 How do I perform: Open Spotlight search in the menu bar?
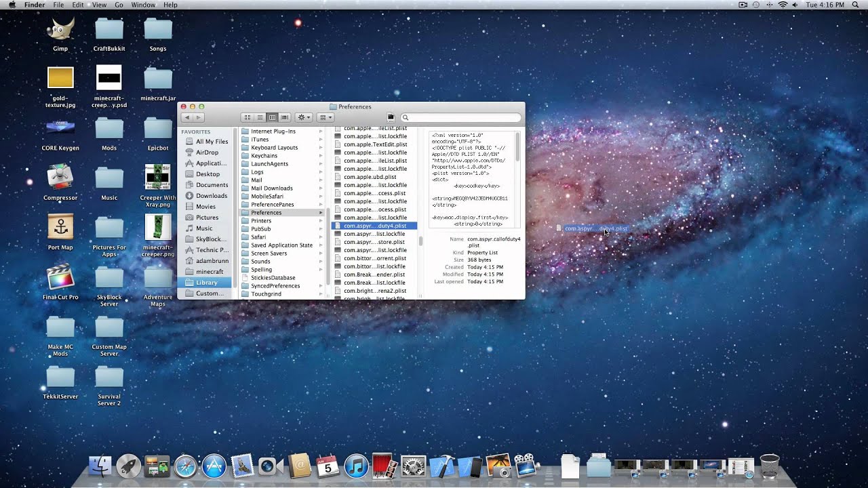tap(856, 5)
